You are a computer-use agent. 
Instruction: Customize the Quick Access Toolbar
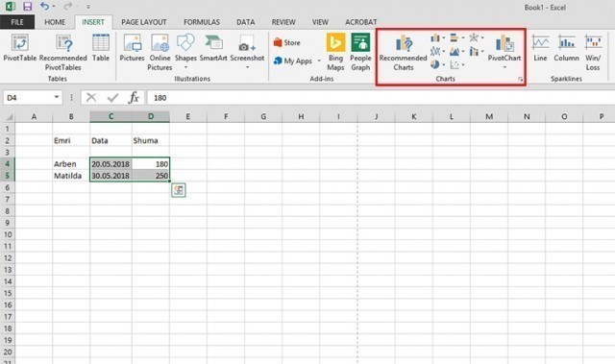click(x=88, y=7)
